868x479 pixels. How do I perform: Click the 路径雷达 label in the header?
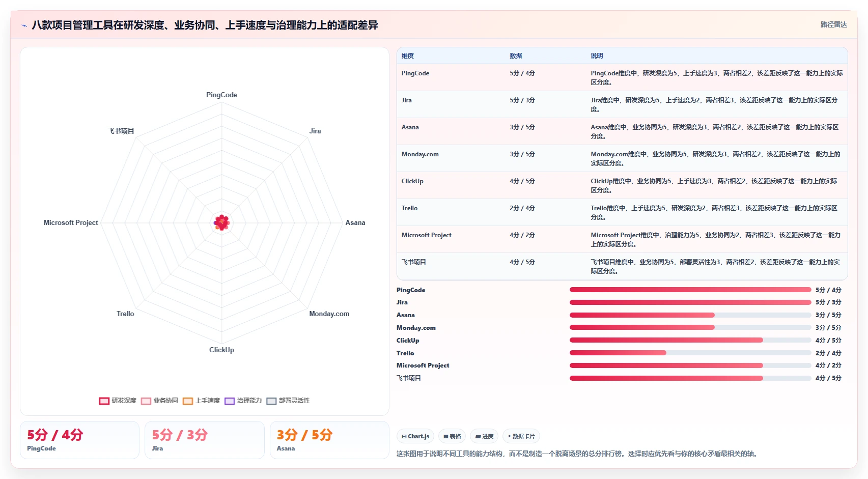click(833, 24)
